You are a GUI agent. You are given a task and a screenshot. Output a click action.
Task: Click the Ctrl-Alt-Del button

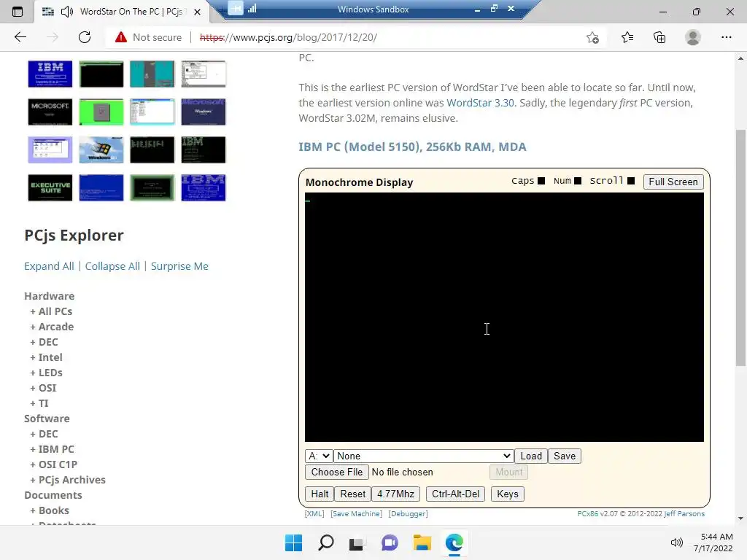(455, 494)
